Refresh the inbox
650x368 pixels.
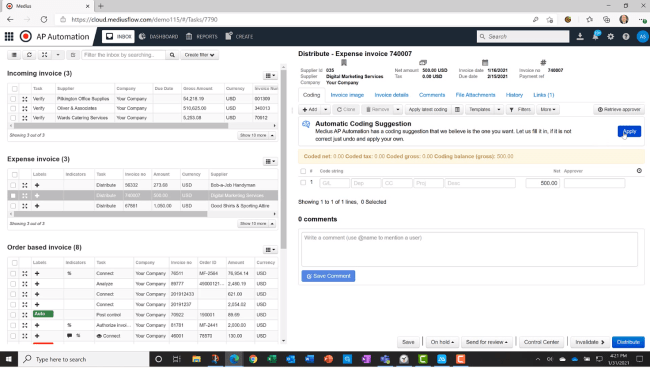click(x=29, y=55)
